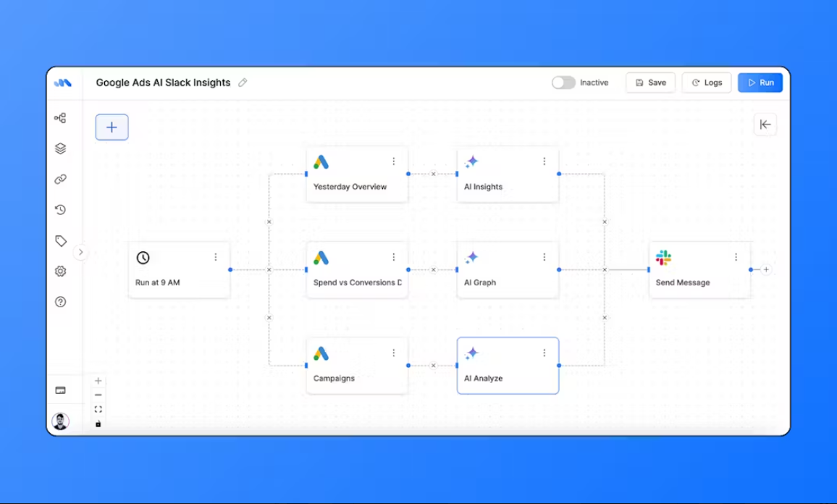Image resolution: width=837 pixels, height=504 pixels.
Task: Open the help question mark icon
Action: pyautogui.click(x=60, y=302)
